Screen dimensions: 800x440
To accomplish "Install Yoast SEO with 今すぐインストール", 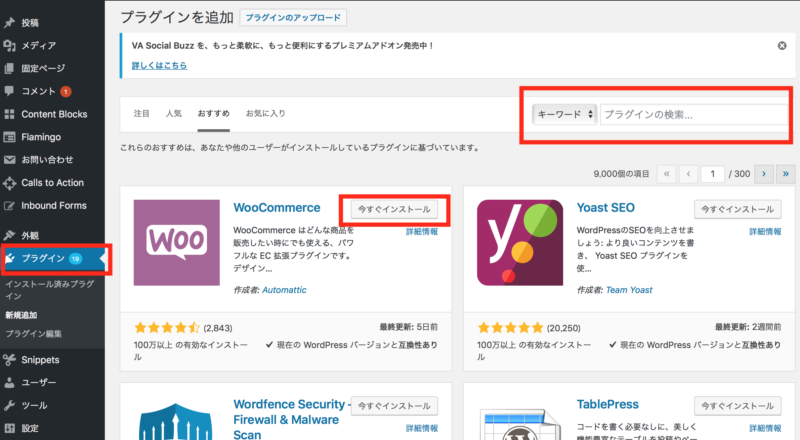I will tap(737, 209).
